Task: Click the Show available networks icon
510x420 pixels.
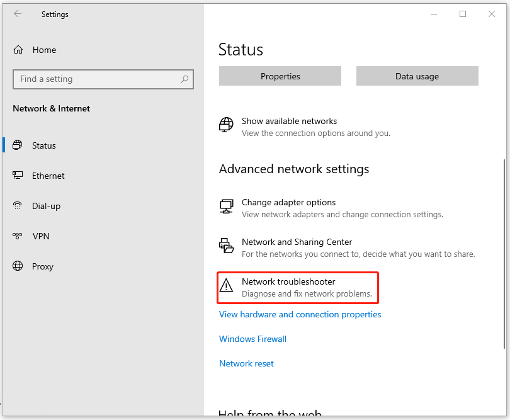Action: click(x=226, y=125)
